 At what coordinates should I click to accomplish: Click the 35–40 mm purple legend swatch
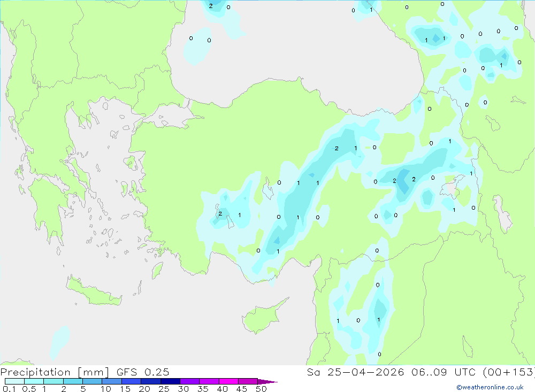[209, 381]
